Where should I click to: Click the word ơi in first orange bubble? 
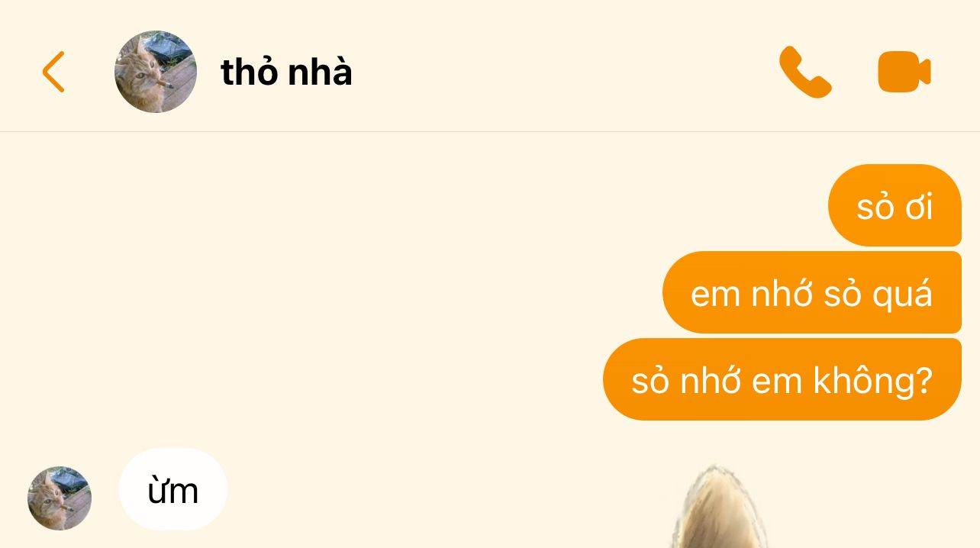(x=917, y=207)
